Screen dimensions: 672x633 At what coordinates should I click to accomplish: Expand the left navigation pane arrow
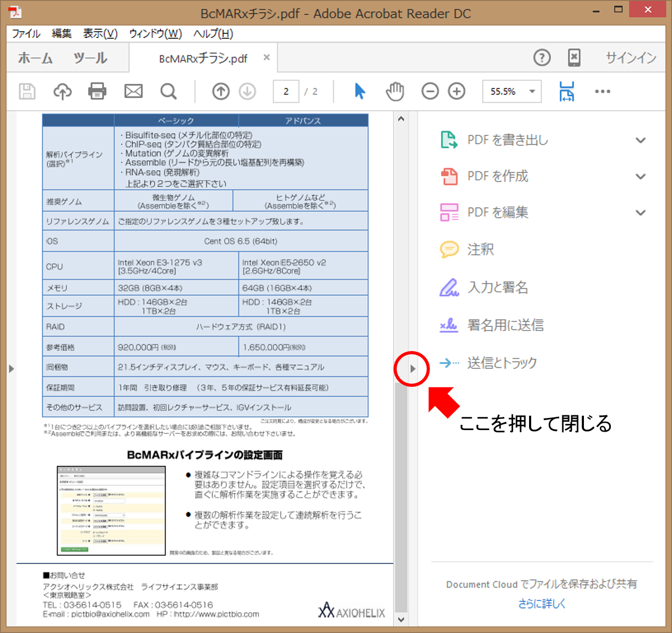click(11, 369)
